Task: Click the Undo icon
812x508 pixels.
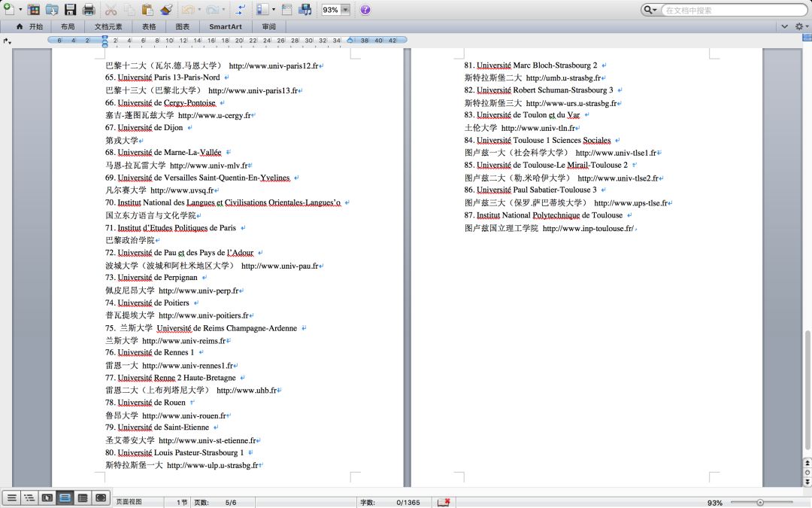Action: [188, 9]
